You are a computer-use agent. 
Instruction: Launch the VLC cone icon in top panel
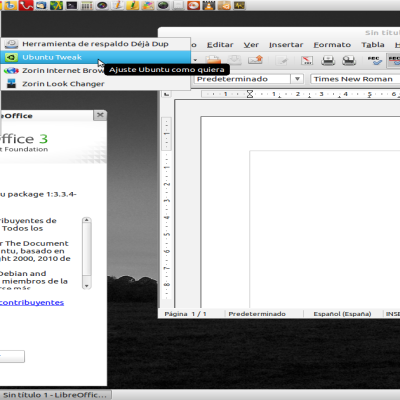(x=209, y=5)
